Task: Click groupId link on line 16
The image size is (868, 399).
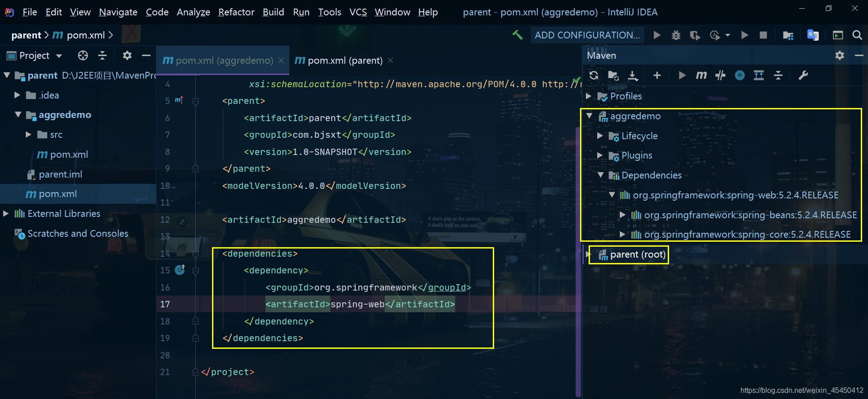Action: pyautogui.click(x=447, y=287)
